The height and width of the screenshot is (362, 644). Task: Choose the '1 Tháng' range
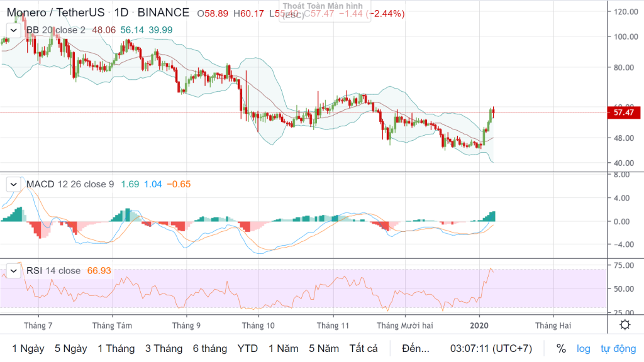(x=116, y=348)
